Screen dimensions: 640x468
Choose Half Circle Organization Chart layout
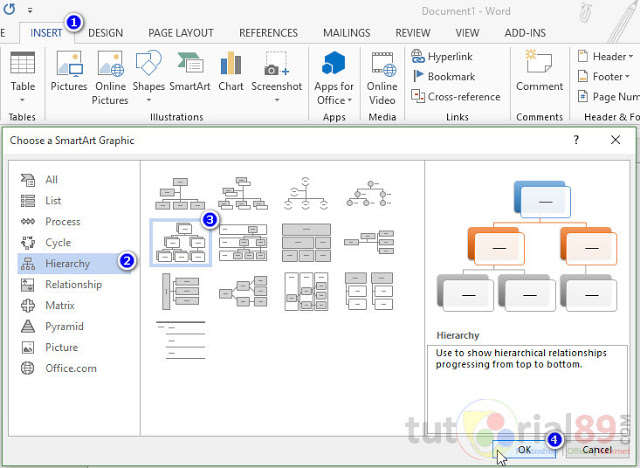click(306, 193)
